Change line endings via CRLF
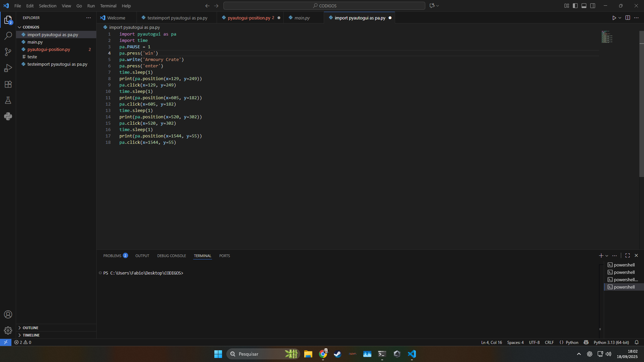The height and width of the screenshot is (362, 644). pos(549,342)
